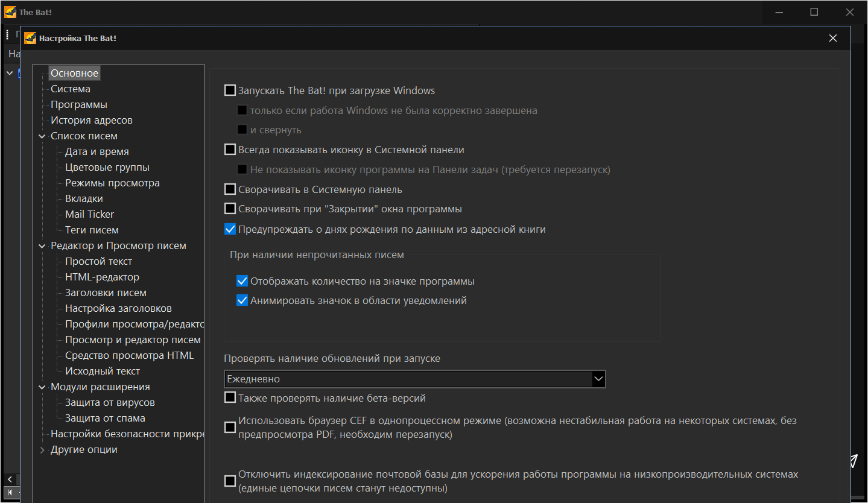
Task: Open the Программы settings page
Action: (x=79, y=104)
